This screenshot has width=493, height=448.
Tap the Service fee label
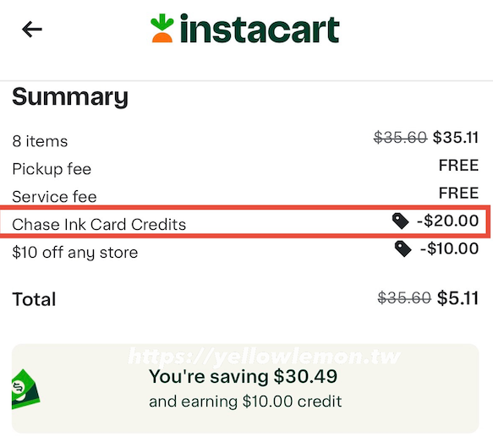tap(54, 197)
